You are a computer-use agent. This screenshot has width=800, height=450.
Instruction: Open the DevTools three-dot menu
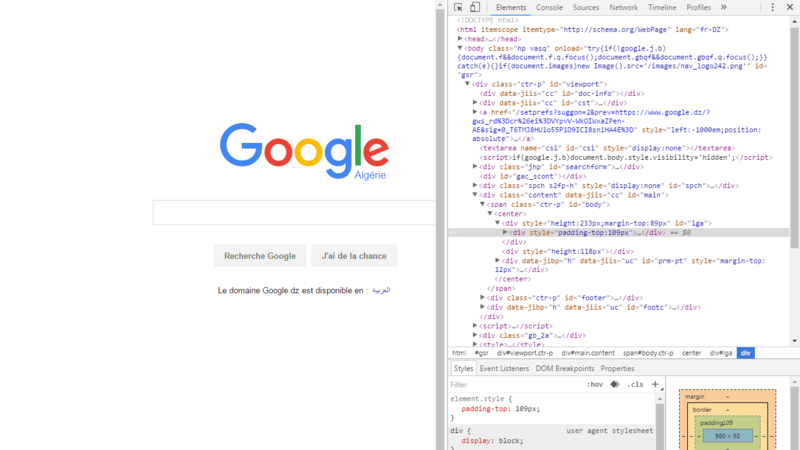[772, 7]
